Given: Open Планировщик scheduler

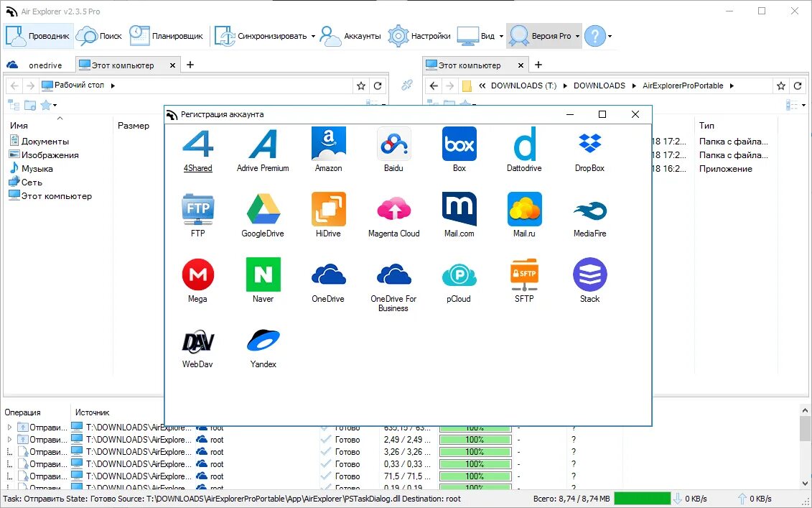Looking at the screenshot, I should point(167,36).
